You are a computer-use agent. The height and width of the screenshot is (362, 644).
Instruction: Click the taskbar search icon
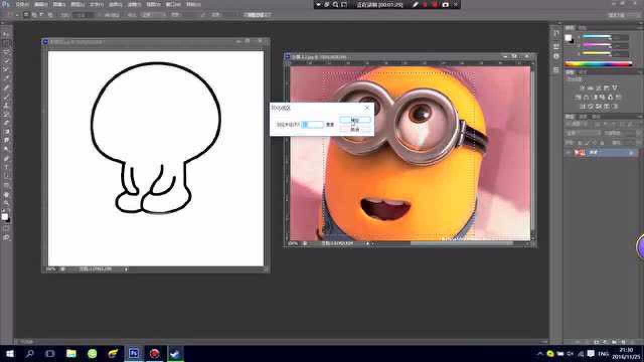(x=30, y=353)
